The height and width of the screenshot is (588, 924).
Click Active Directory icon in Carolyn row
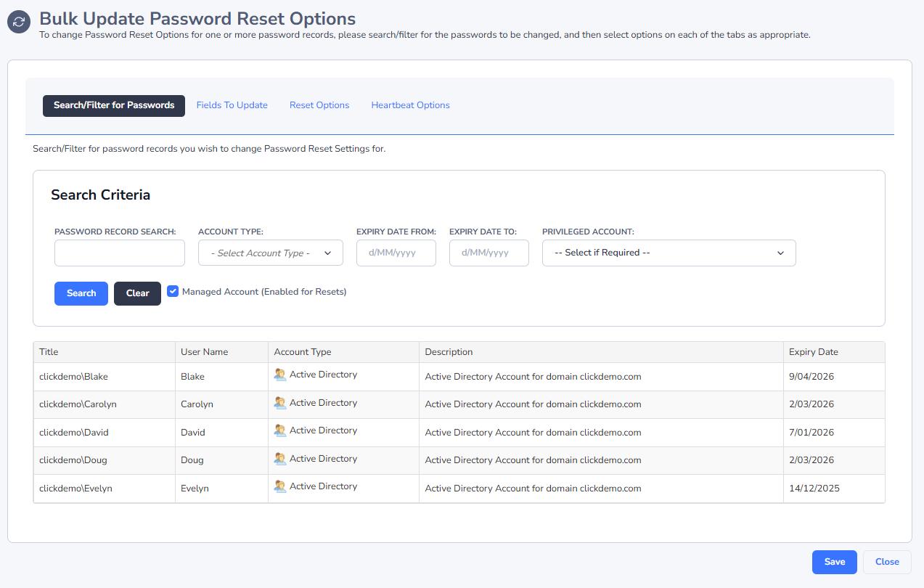pos(280,403)
